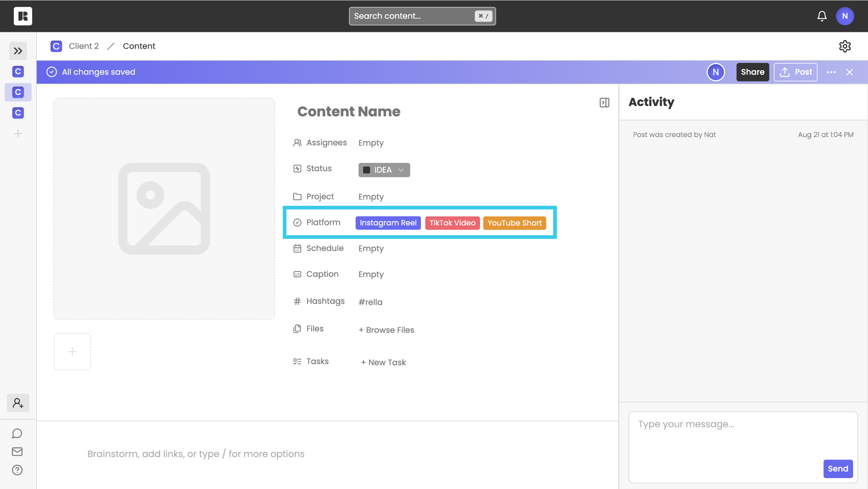Click the image placeholder thumbnail

164,209
